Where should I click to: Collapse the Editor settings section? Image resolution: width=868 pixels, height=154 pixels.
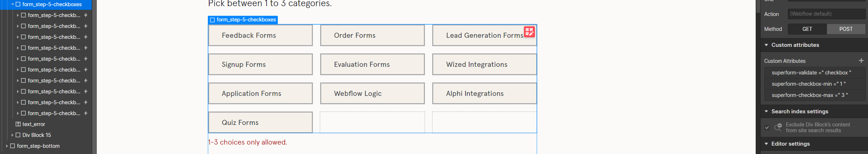[x=766, y=144]
